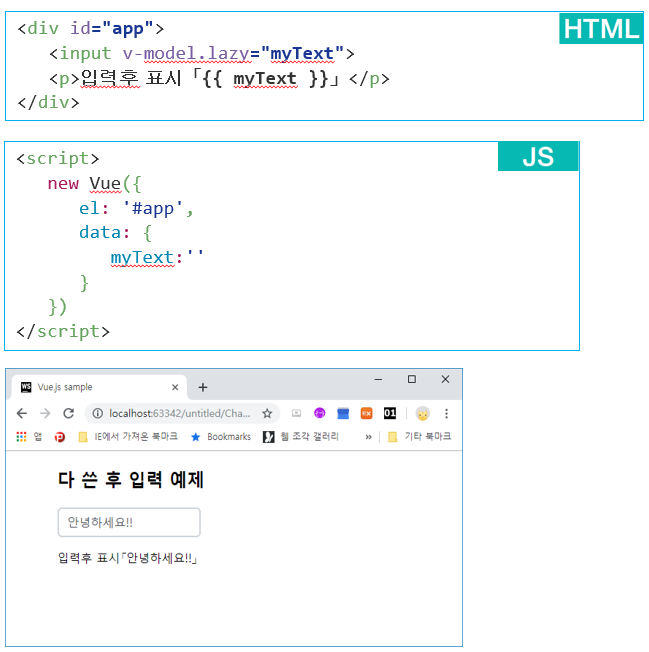
Task: Click the gray extension icon next to the star
Action: click(296, 413)
